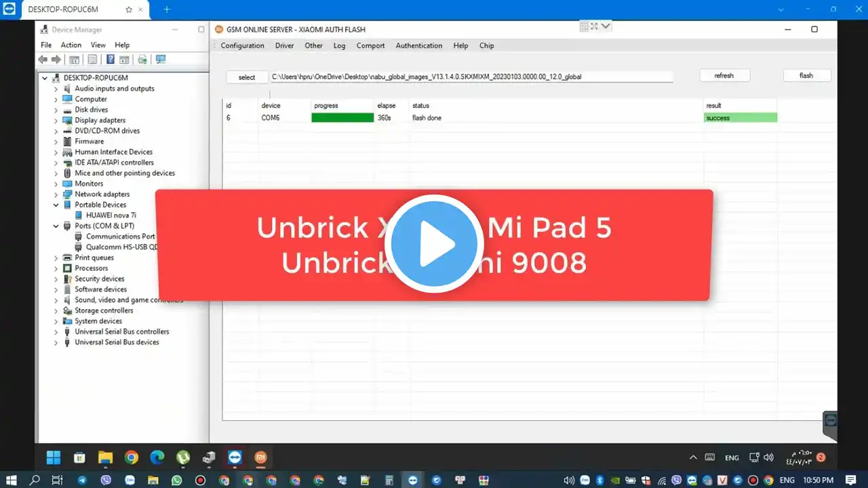Screen dimensions: 868x488
Task: Collapse the DESKTOP-ROPUC6M root node
Action: [45, 78]
